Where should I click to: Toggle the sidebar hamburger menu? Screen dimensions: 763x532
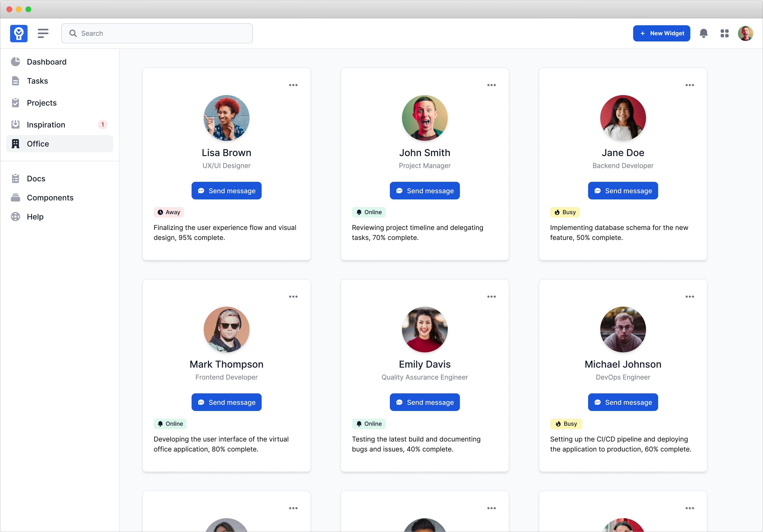pyautogui.click(x=43, y=33)
